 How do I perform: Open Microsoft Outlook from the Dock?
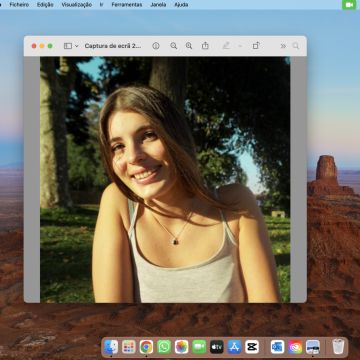[277, 347]
